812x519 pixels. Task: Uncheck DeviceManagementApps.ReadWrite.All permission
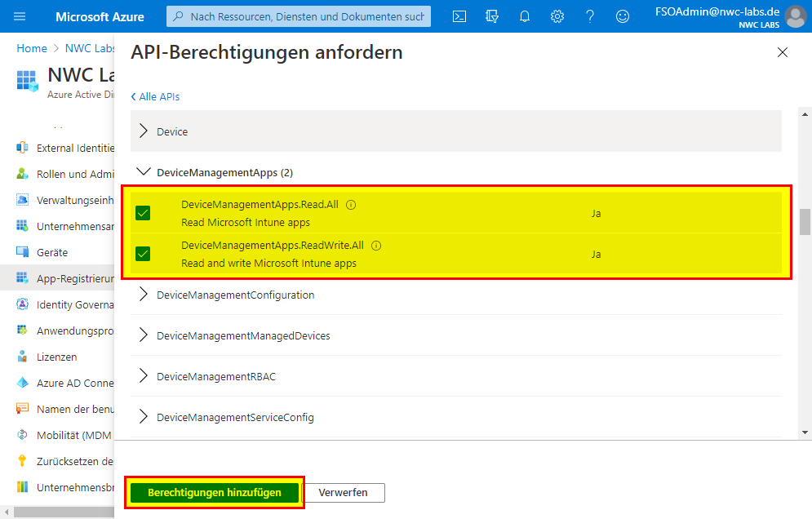pyautogui.click(x=144, y=254)
